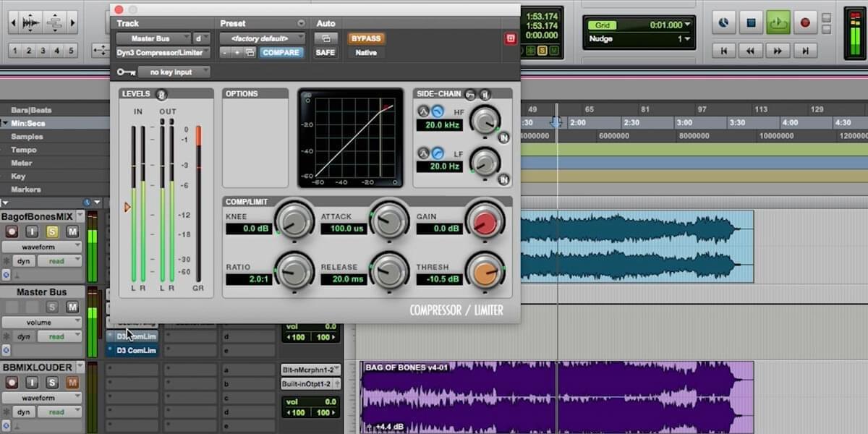Click the SAFE button
Screen dimensions: 868x434
coord(325,52)
